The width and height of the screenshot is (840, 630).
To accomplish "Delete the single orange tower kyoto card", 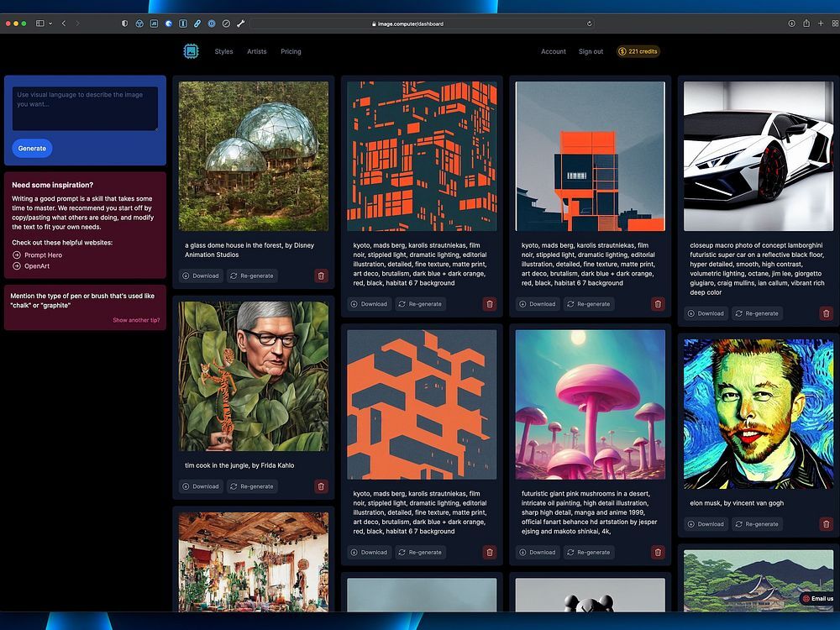I will (x=658, y=304).
